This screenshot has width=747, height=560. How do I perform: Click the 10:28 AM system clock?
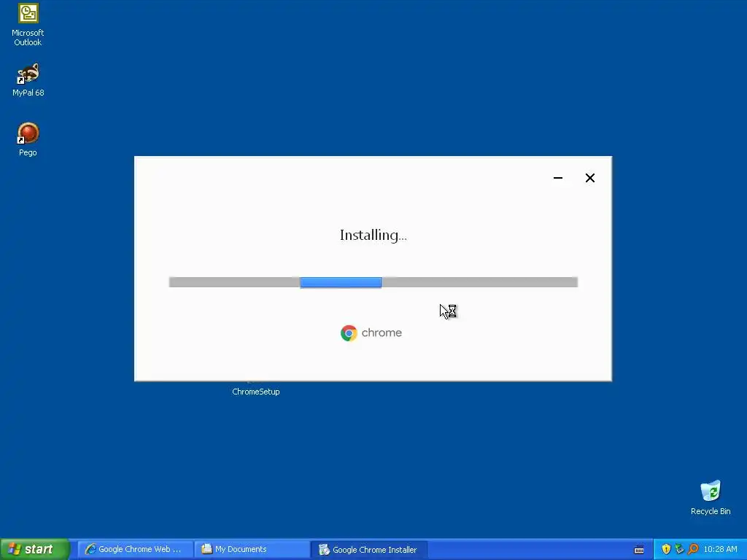click(x=720, y=549)
